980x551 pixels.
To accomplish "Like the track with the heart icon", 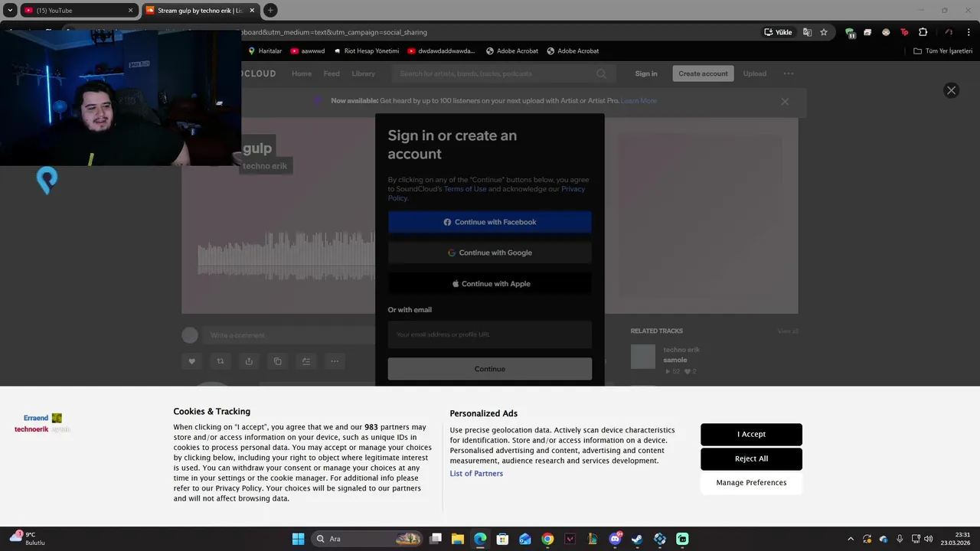I will tap(192, 361).
